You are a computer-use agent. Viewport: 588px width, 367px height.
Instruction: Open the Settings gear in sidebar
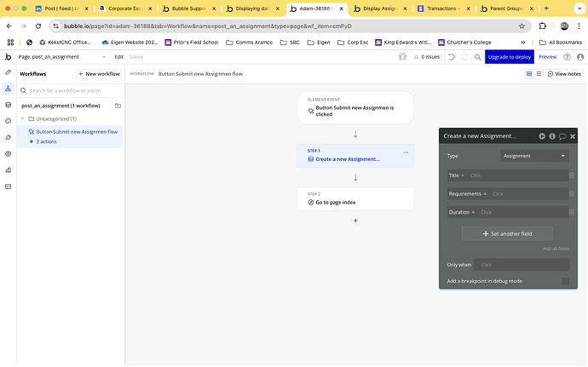(x=9, y=154)
